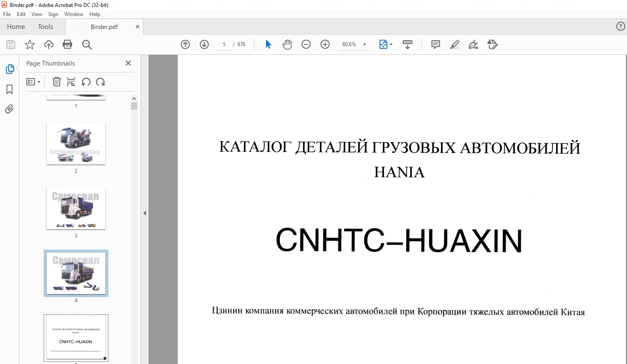This screenshot has height=364, width=627.
Task: Open the fit page options icon
Action: (386, 44)
